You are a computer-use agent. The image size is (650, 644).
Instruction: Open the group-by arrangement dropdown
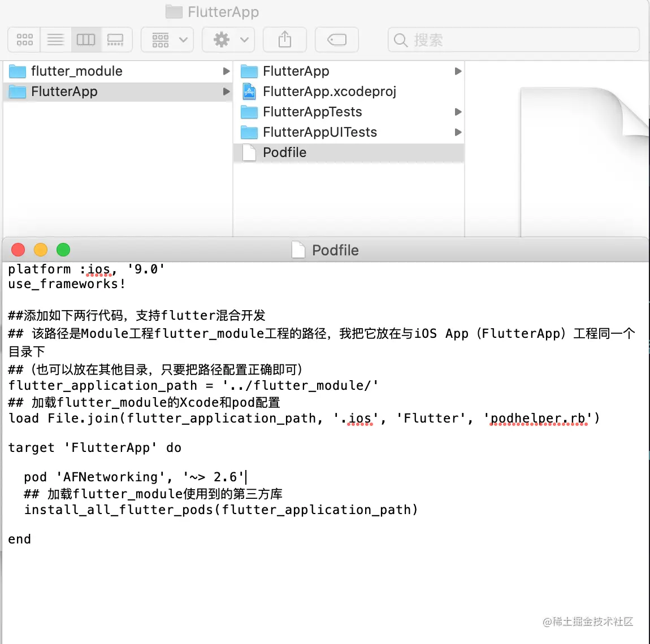coord(167,40)
